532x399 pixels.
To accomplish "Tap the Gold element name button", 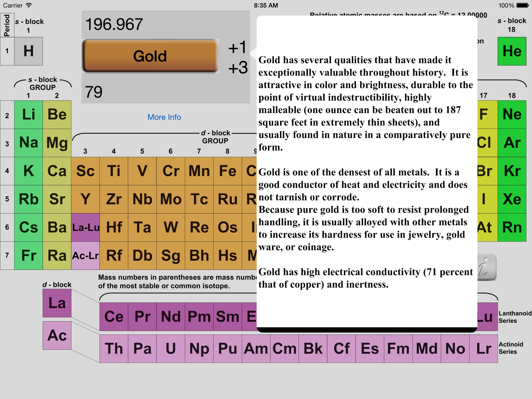I will point(150,56).
